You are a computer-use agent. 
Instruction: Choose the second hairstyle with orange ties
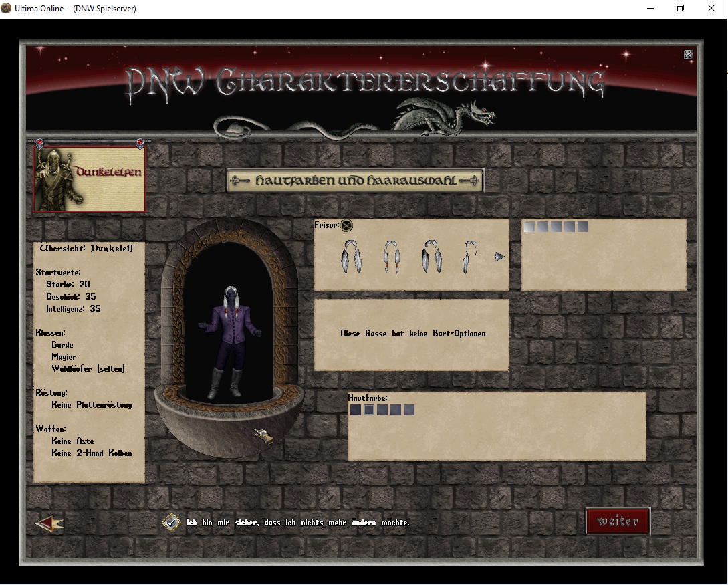pos(391,256)
